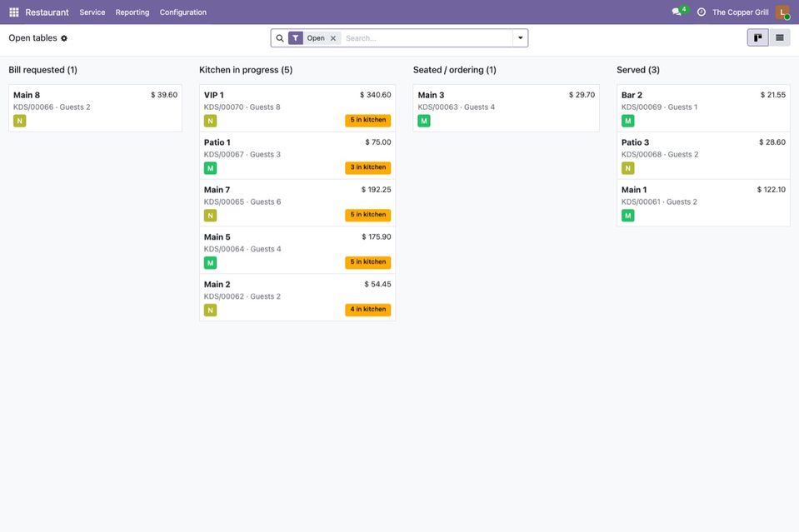
Task: Open the Service menu
Action: point(92,12)
